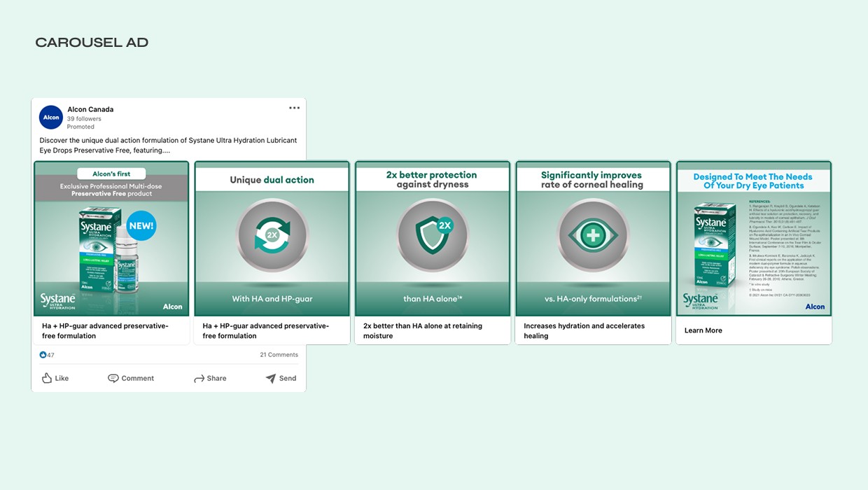Open the 21 Comments link

(279, 355)
